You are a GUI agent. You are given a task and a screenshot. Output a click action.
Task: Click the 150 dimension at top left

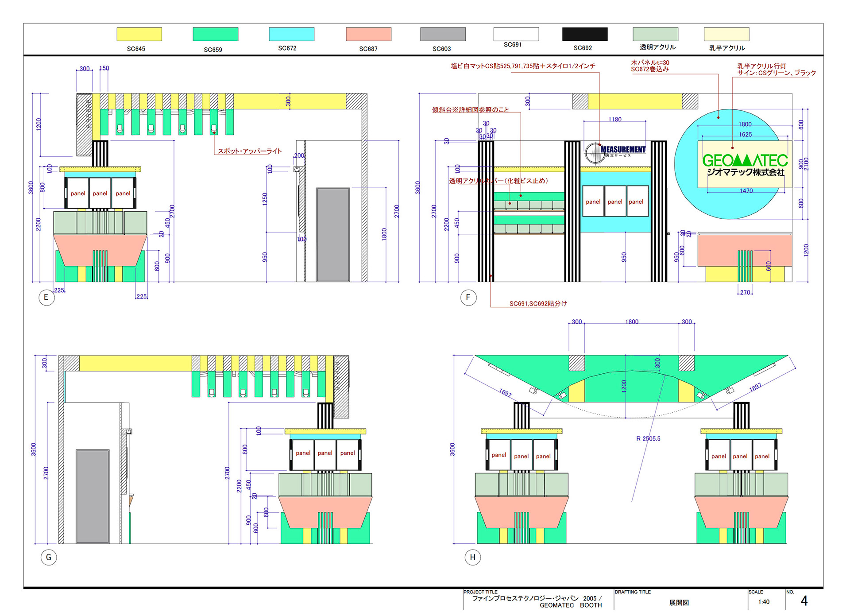click(104, 68)
